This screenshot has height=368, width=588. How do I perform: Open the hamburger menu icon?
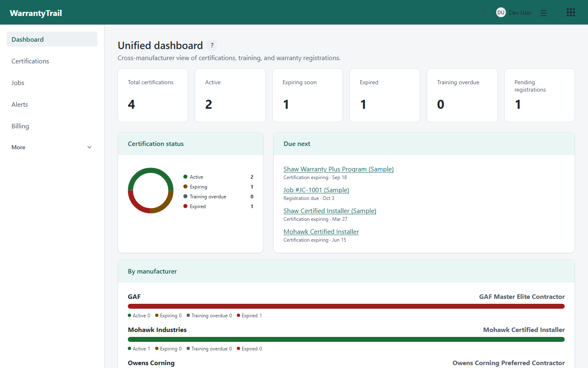point(543,13)
